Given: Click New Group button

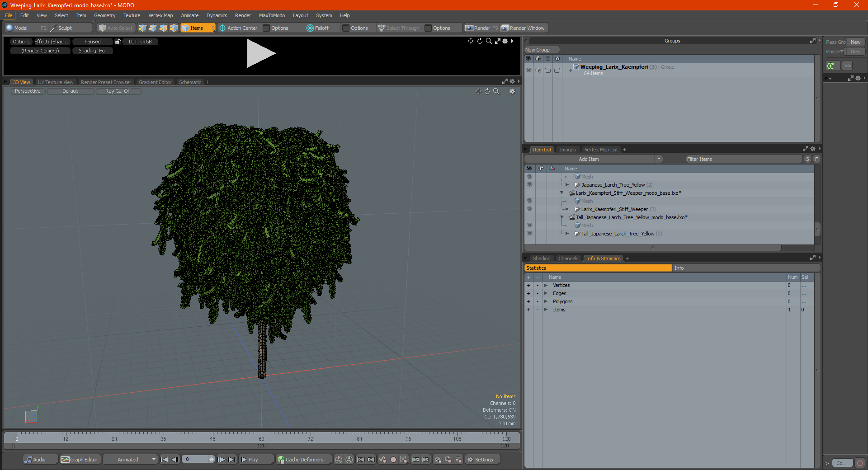Looking at the screenshot, I should pyautogui.click(x=542, y=50).
